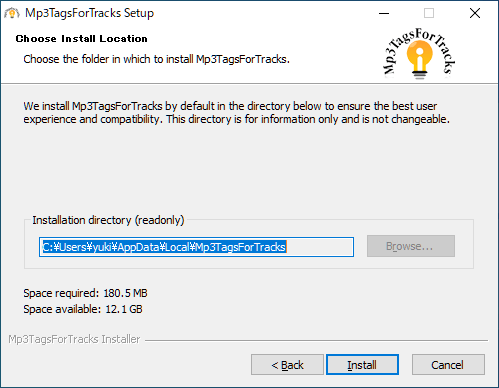The height and width of the screenshot is (388, 499).
Task: Click 'Space required: 180.5 MB' text
Action: click(x=85, y=293)
